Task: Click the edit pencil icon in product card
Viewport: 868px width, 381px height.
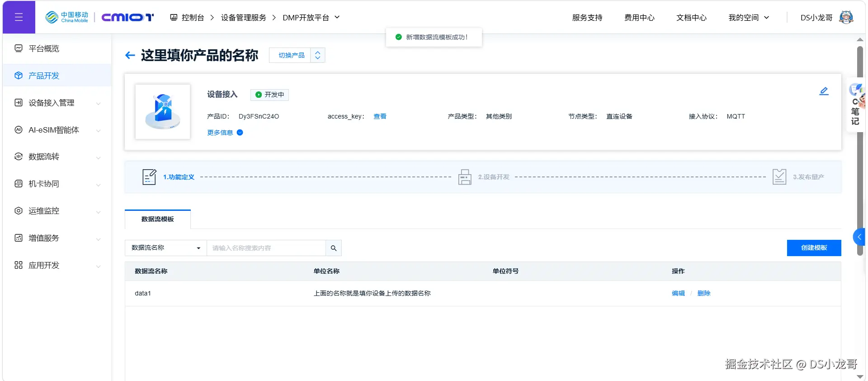Action: (x=824, y=91)
